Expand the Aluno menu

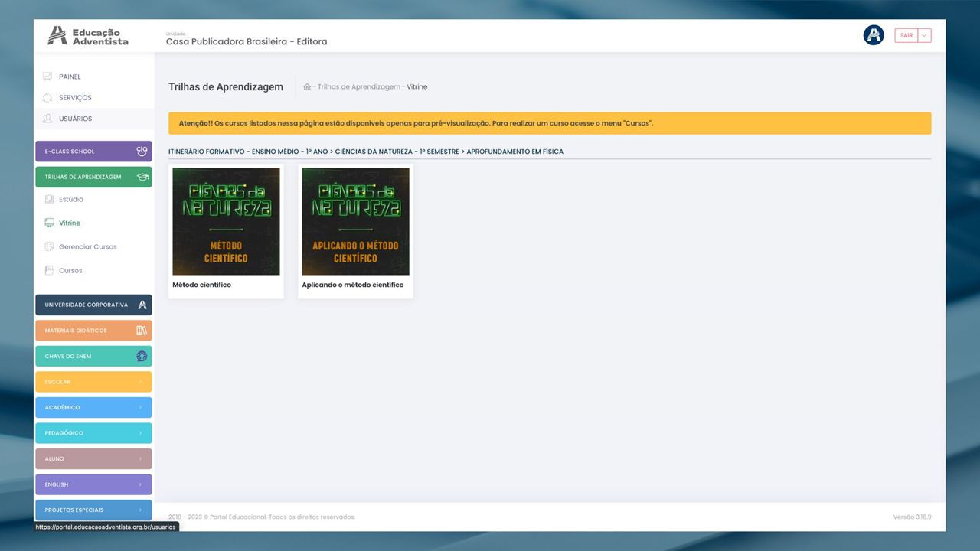click(x=93, y=458)
